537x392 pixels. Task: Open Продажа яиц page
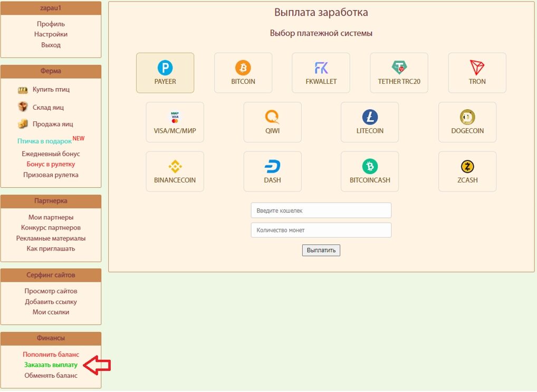53,124
